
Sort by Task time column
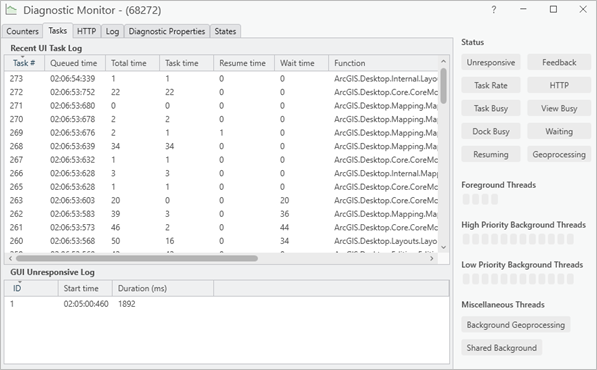186,63
